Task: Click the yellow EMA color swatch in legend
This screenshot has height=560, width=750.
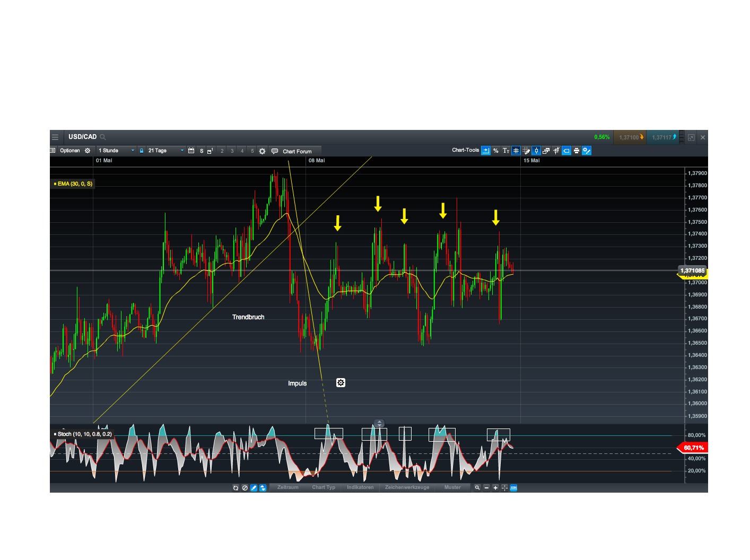Action: tap(55, 183)
